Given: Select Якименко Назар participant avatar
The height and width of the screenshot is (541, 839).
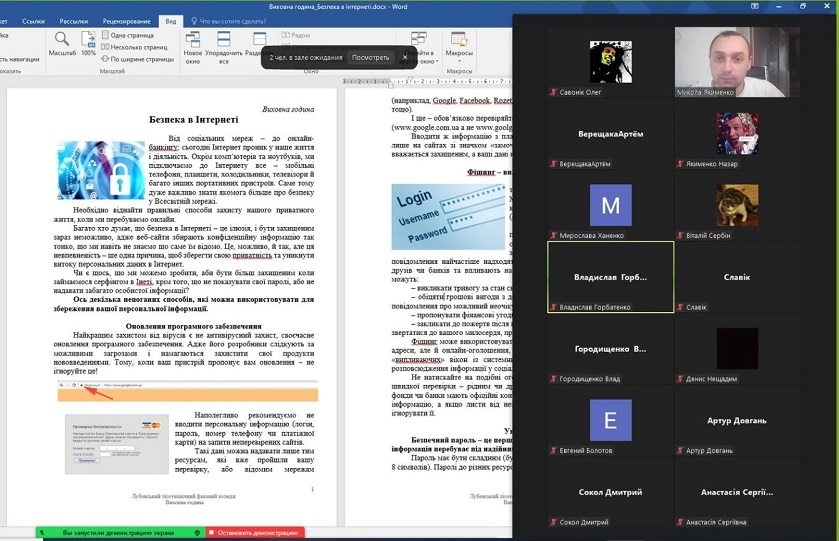Looking at the screenshot, I should (x=737, y=133).
